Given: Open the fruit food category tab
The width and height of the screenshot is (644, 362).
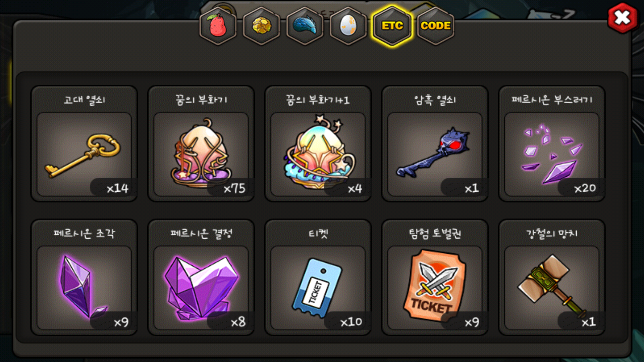Looking at the screenshot, I should point(218,26).
